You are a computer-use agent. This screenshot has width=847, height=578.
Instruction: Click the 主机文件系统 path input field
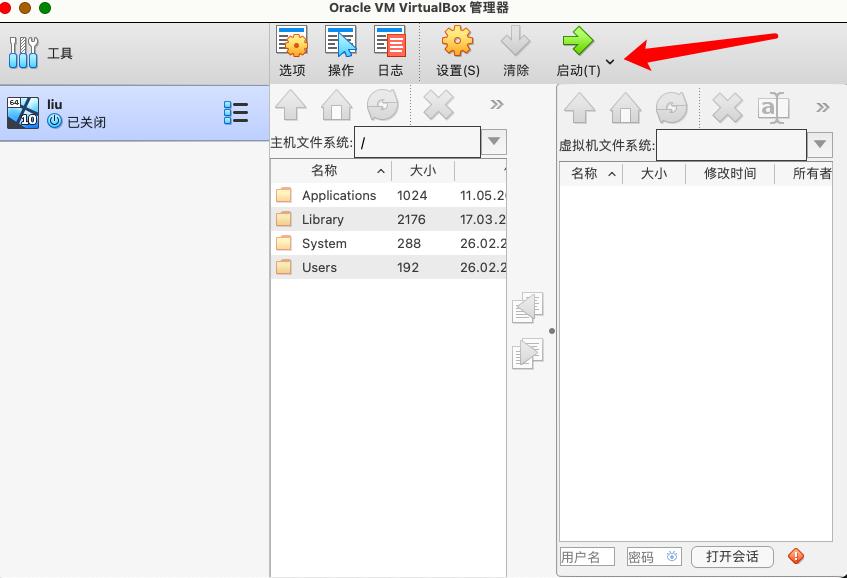(x=417, y=142)
